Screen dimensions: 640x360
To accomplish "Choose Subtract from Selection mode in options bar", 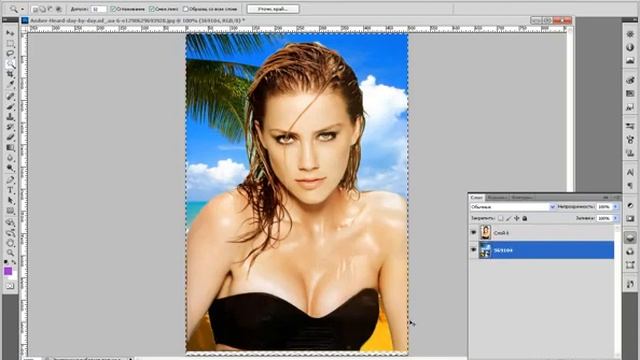I will (51, 9).
